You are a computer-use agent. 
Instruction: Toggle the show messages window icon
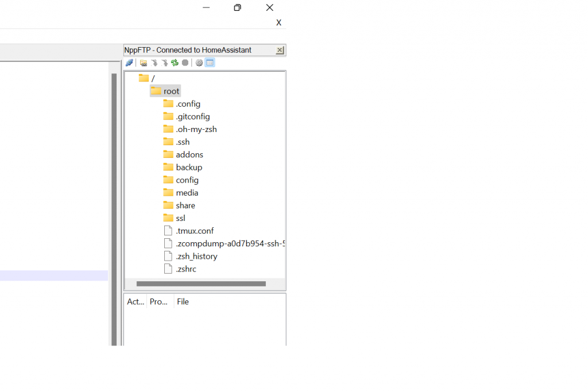click(x=210, y=63)
